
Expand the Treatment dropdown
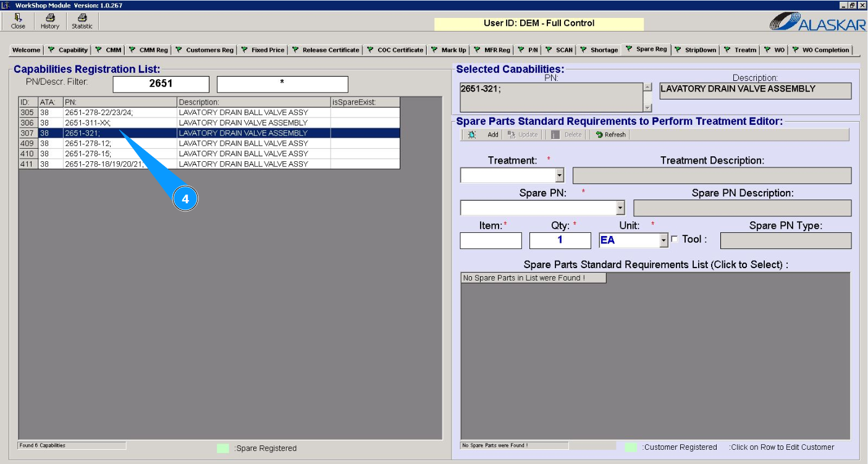tap(559, 175)
